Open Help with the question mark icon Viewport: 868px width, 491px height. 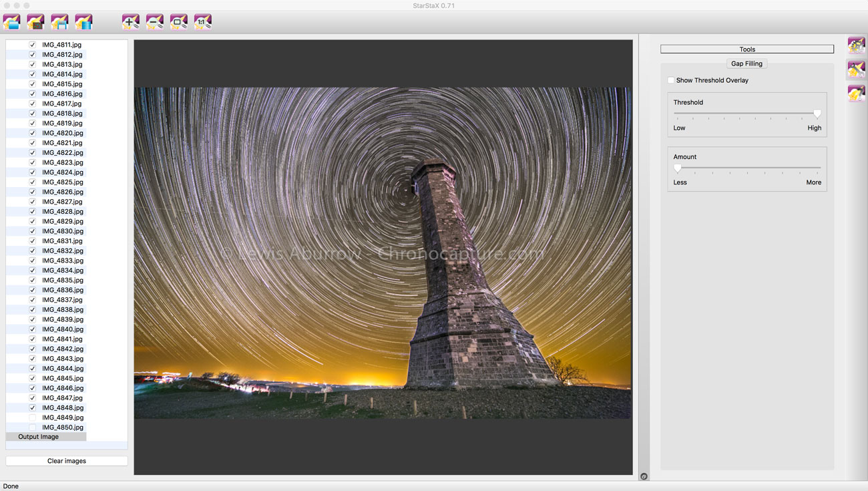coord(856,94)
